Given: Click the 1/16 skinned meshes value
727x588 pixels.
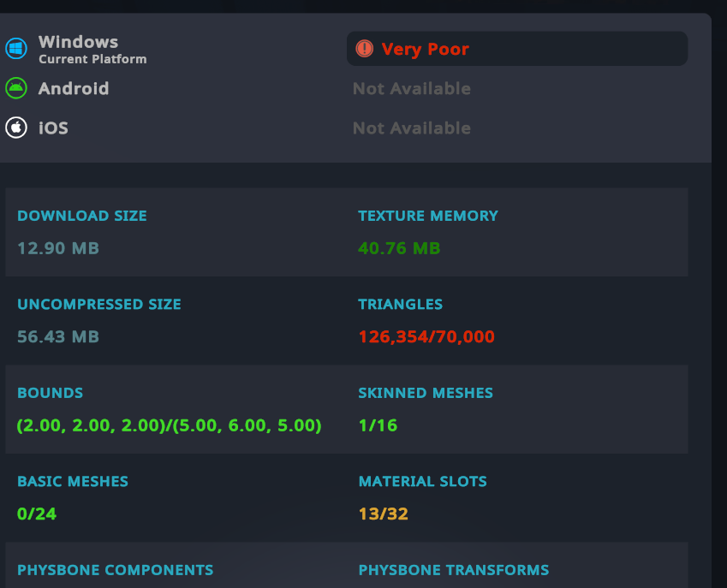Looking at the screenshot, I should pyautogui.click(x=378, y=425).
